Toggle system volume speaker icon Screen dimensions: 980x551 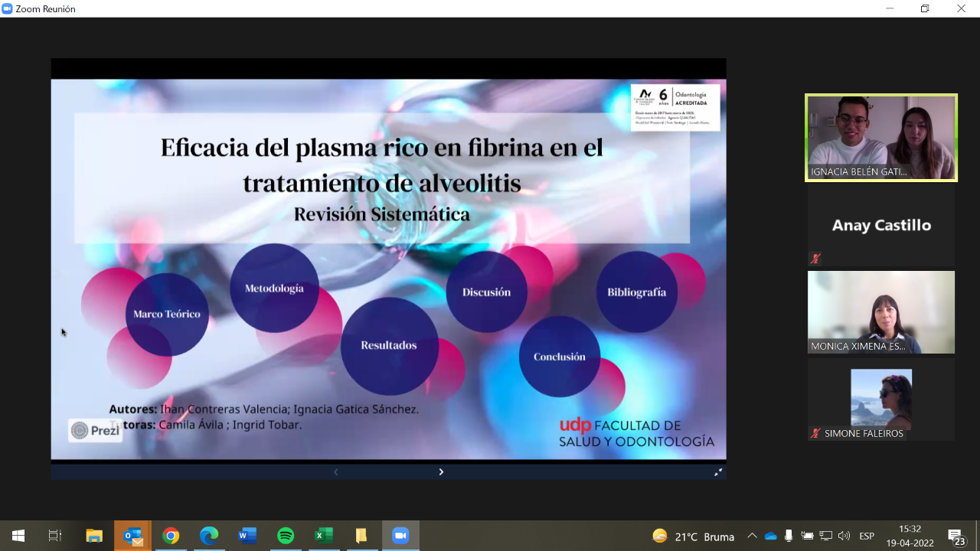point(844,536)
